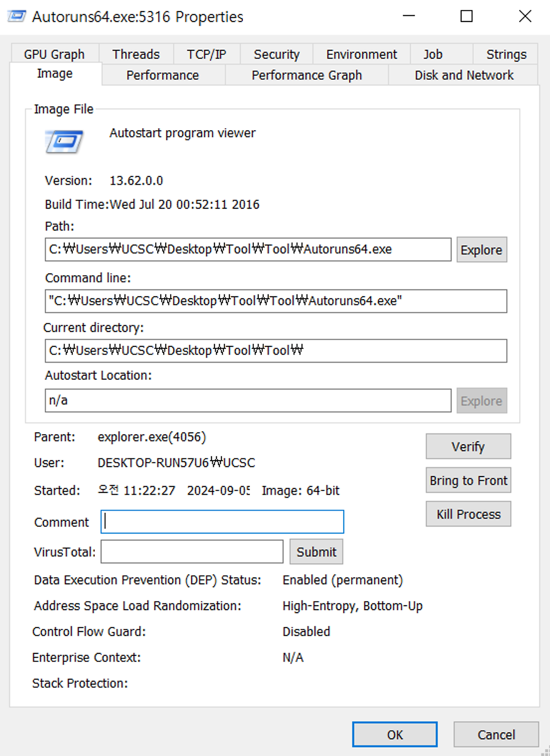Confirm with the OK button
Screen dimensions: 550x756
click(x=395, y=735)
